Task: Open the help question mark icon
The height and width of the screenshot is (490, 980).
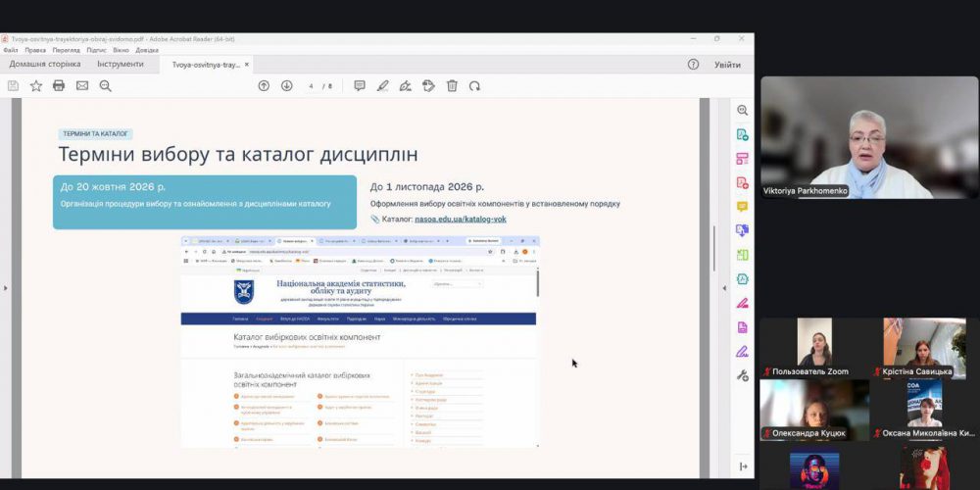Action: 693,65
